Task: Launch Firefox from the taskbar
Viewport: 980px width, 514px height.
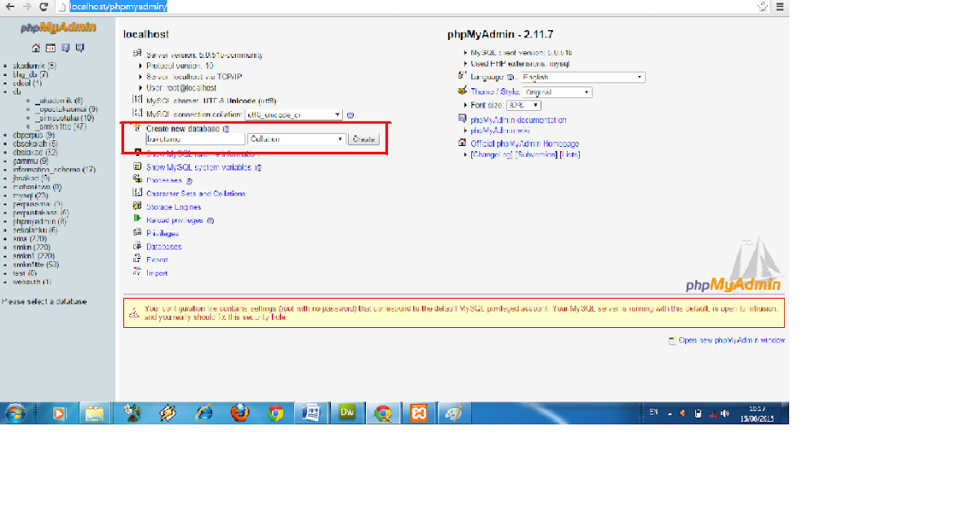Action: pos(238,413)
